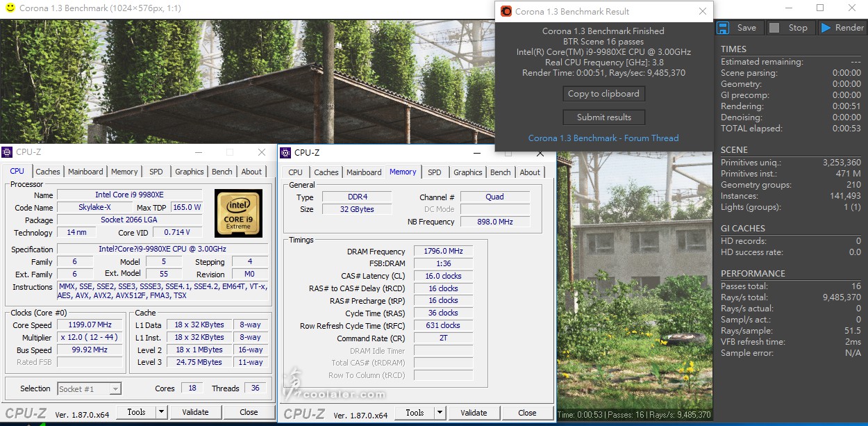This screenshot has width=868, height=426.
Task: Click the Primitives uniq. value 3,253,360
Action: point(842,163)
